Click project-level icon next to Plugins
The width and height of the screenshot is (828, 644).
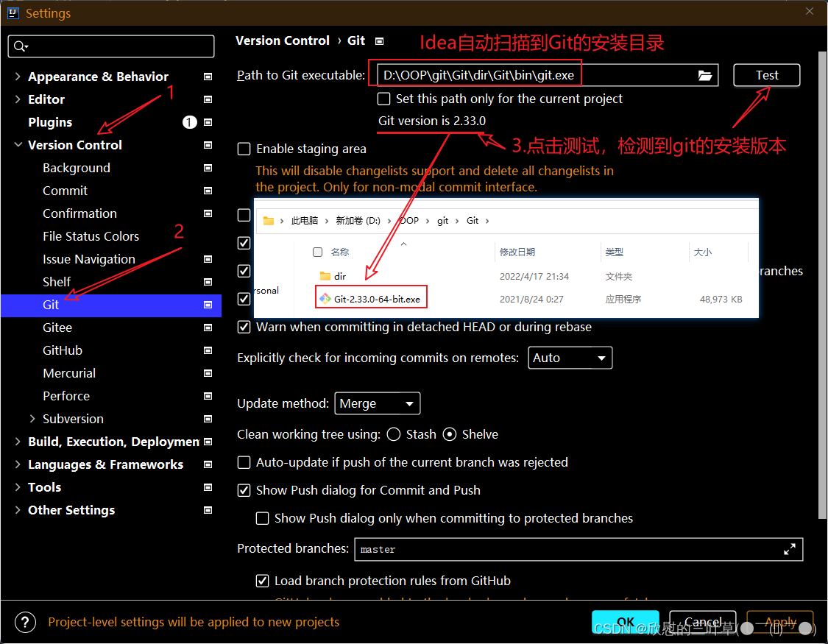[x=208, y=122]
